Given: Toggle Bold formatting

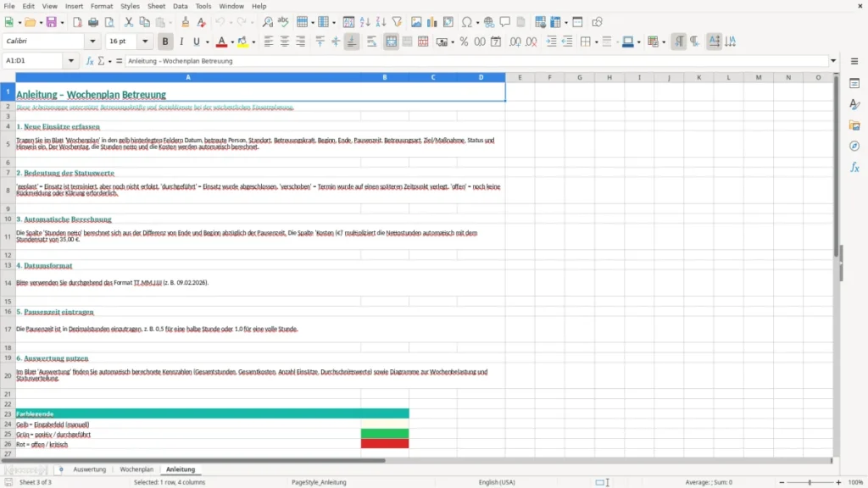Looking at the screenshot, I should (x=165, y=42).
